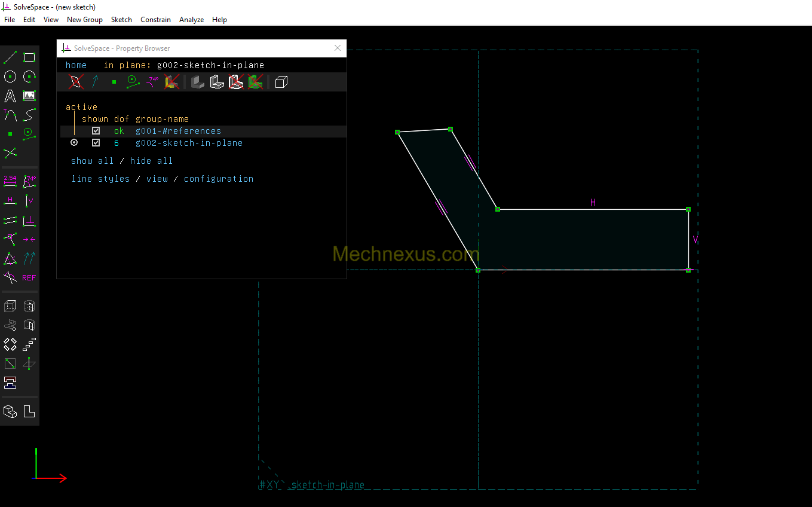
Task: Toggle constraints and dimensions visibility icon
Action: pos(153,82)
